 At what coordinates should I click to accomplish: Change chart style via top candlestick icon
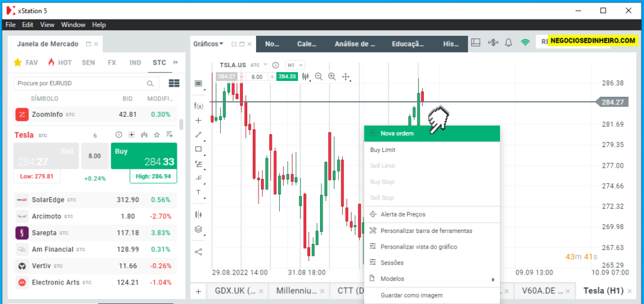pos(305,76)
